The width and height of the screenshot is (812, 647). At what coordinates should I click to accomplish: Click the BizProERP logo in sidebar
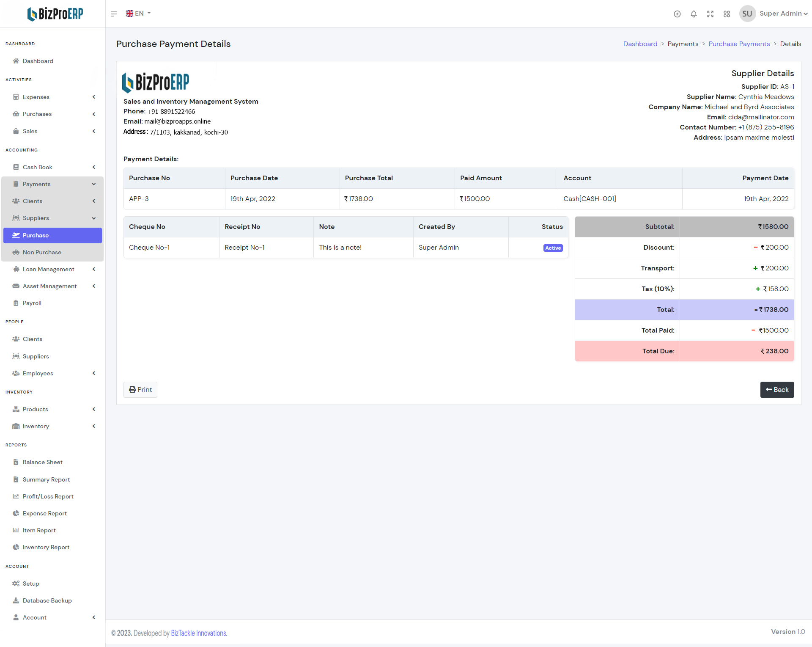coord(55,14)
